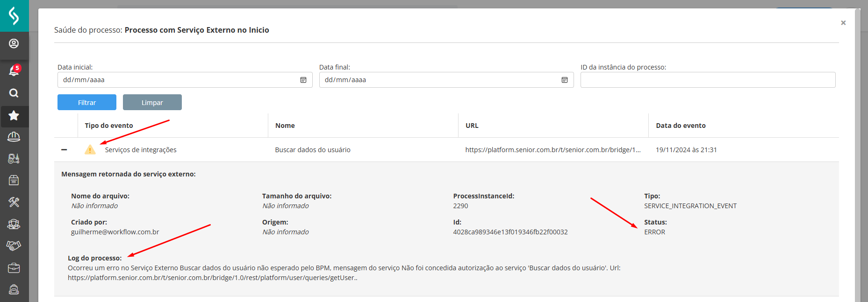Select the forklift sidebar icon
868x302 pixels.
pyautogui.click(x=14, y=159)
